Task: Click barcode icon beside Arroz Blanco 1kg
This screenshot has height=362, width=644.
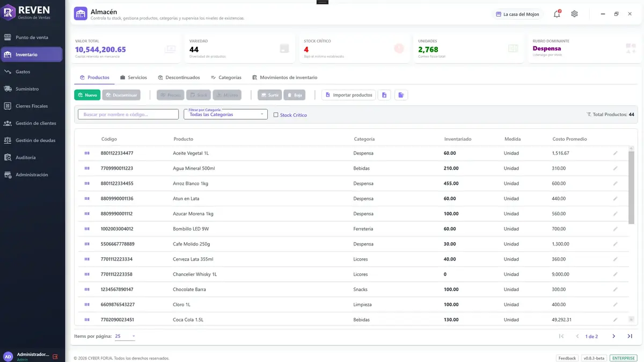Action: coord(86,183)
